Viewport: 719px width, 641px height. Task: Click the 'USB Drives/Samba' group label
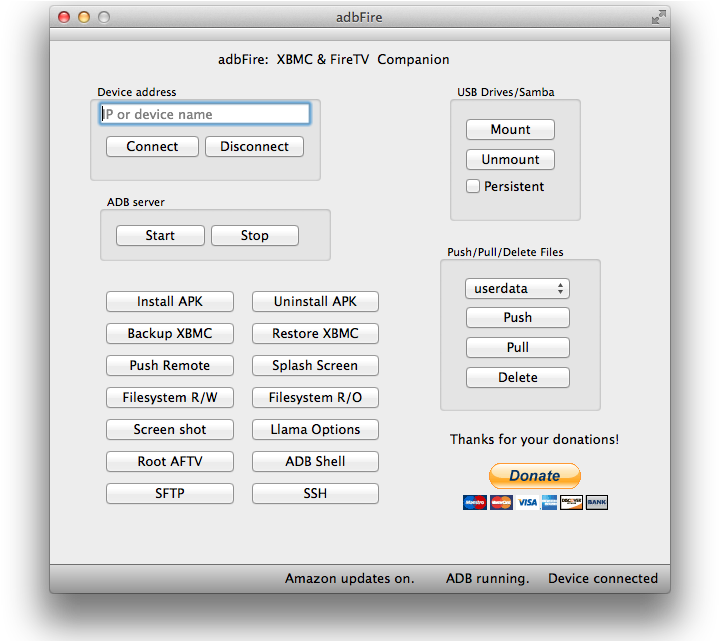[506, 92]
